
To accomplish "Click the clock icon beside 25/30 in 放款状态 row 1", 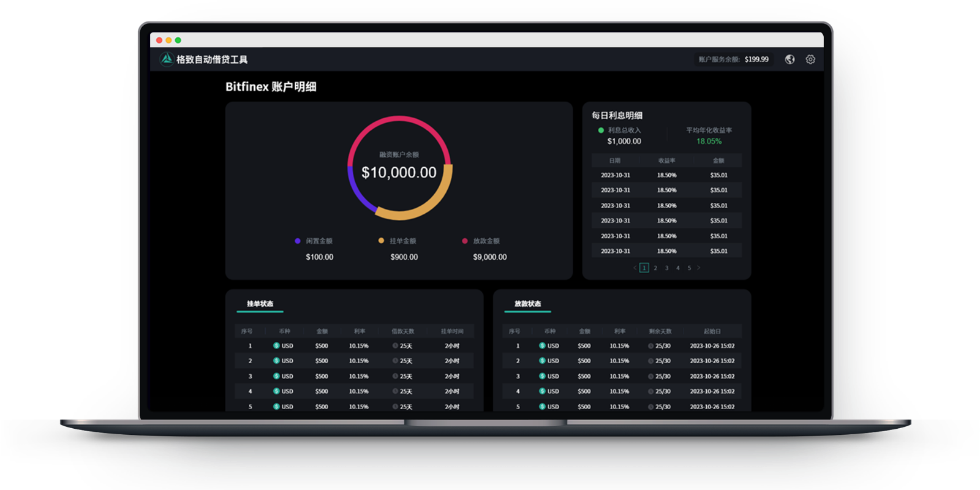I will (x=650, y=345).
